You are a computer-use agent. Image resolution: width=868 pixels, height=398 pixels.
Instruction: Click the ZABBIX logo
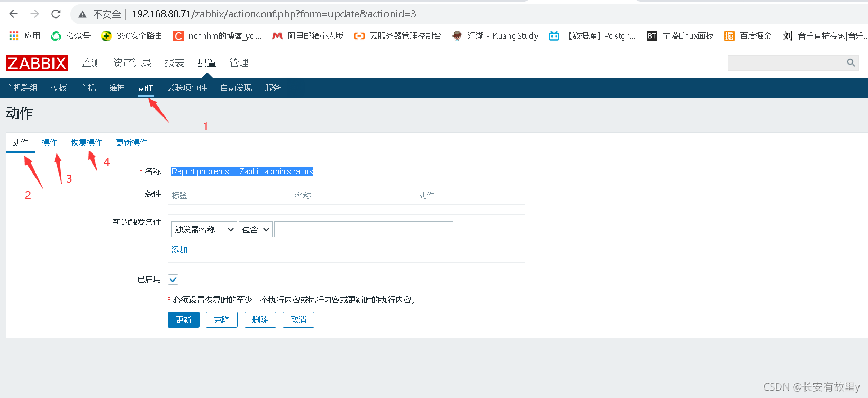37,63
